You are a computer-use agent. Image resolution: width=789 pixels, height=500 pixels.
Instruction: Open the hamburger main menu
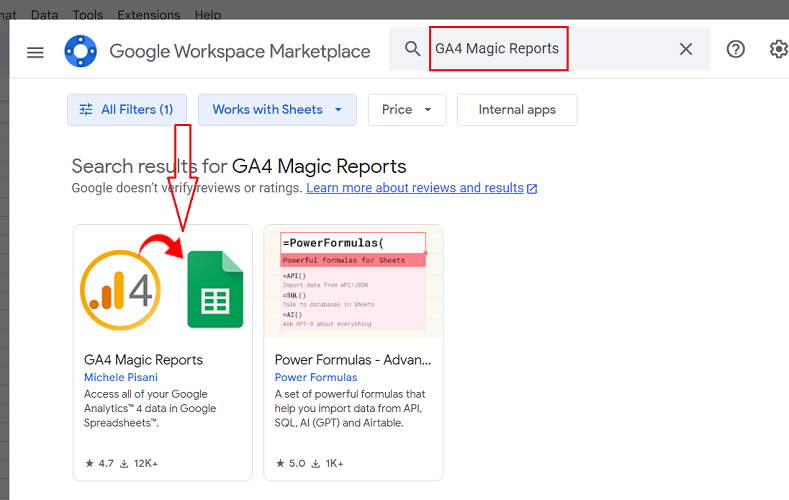(x=35, y=52)
